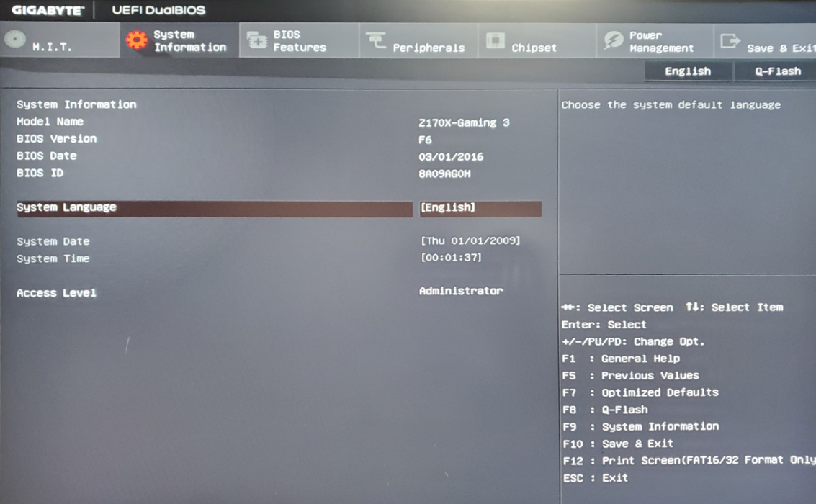Click the System Information gear icon

[x=137, y=40]
